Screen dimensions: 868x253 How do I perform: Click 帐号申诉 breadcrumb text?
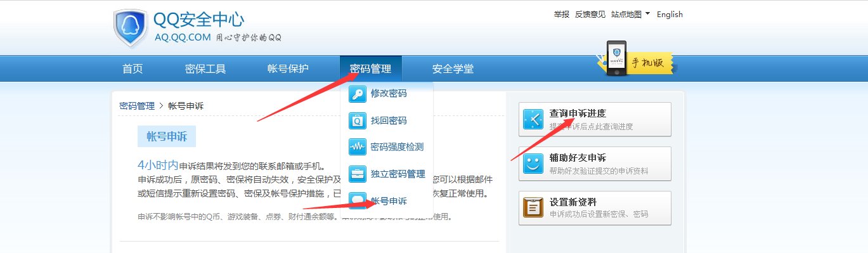click(186, 106)
